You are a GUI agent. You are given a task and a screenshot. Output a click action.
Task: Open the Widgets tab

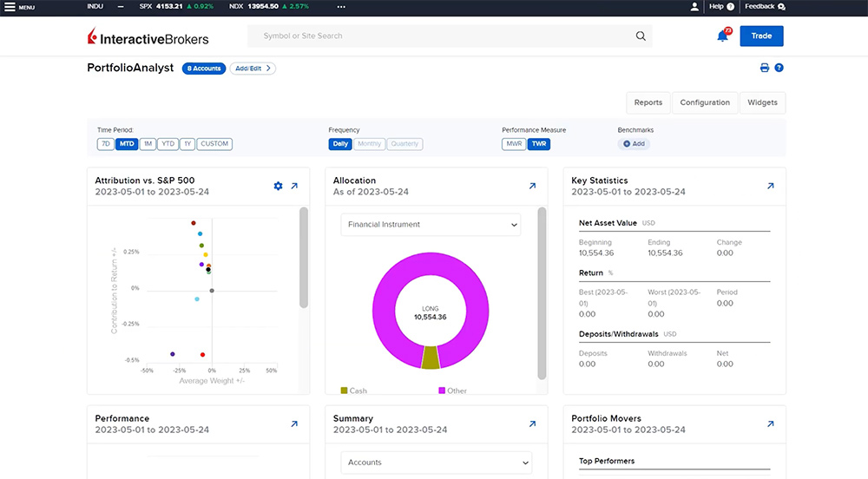coord(762,102)
